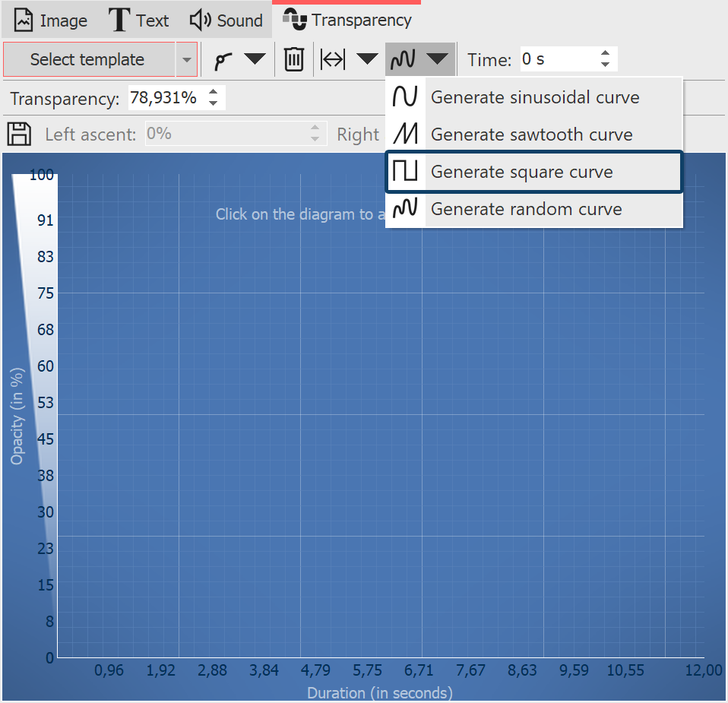The width and height of the screenshot is (728, 703).
Task: Click the curve interpolation tool icon
Action: 223,59
